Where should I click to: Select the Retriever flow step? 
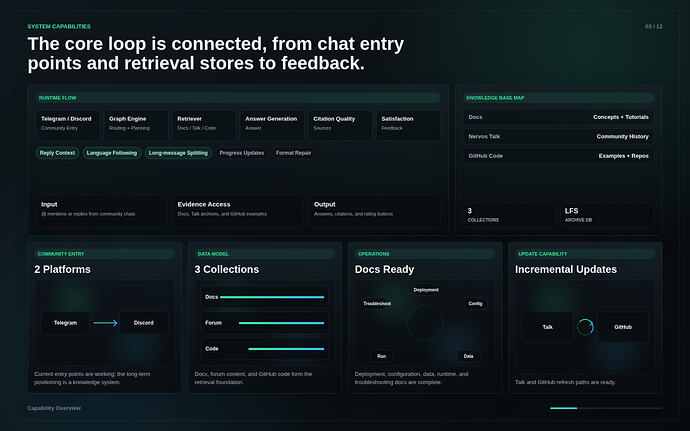tap(203, 125)
